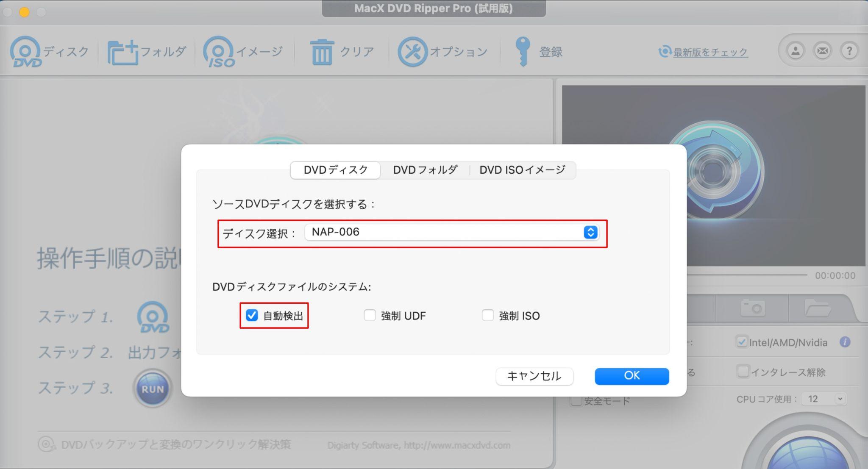Viewport: 868px width, 469px height.
Task: Toggle the Intel/AMD/Nvidia checkbox
Action: pos(741,342)
